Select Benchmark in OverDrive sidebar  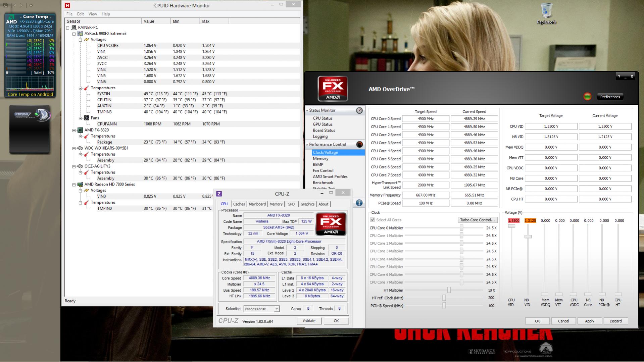click(x=323, y=183)
